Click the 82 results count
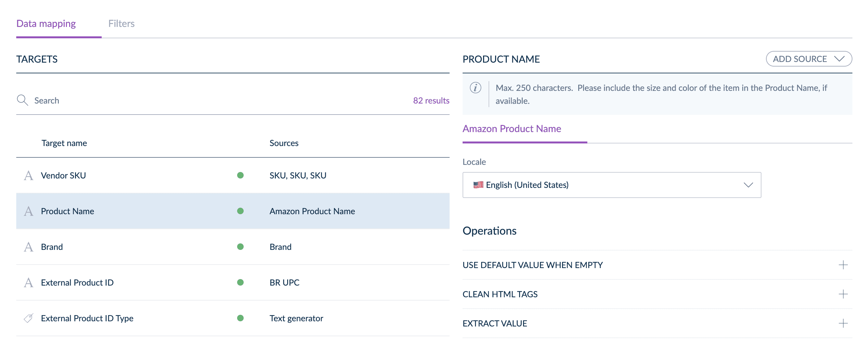The height and width of the screenshot is (344, 868). (431, 100)
